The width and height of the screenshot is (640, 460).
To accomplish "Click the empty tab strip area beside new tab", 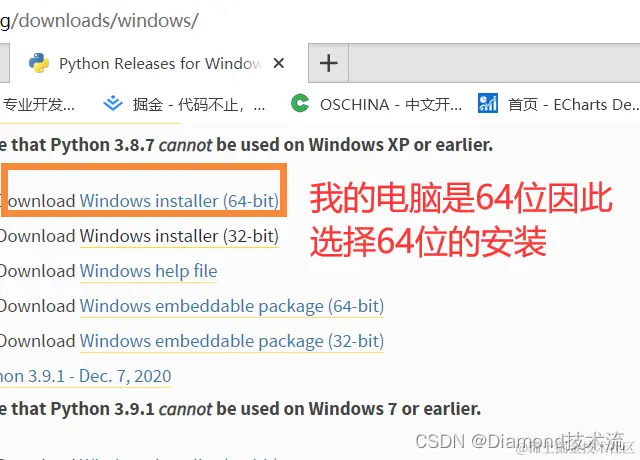I will (494, 63).
